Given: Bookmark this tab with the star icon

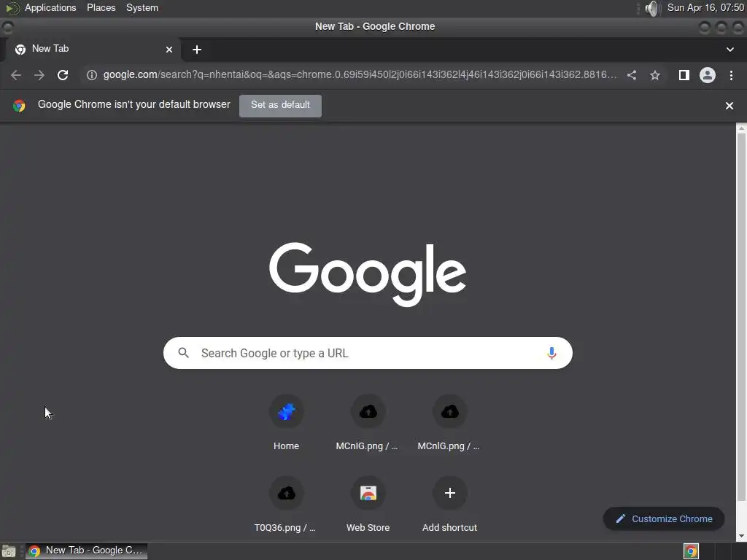Looking at the screenshot, I should [655, 75].
